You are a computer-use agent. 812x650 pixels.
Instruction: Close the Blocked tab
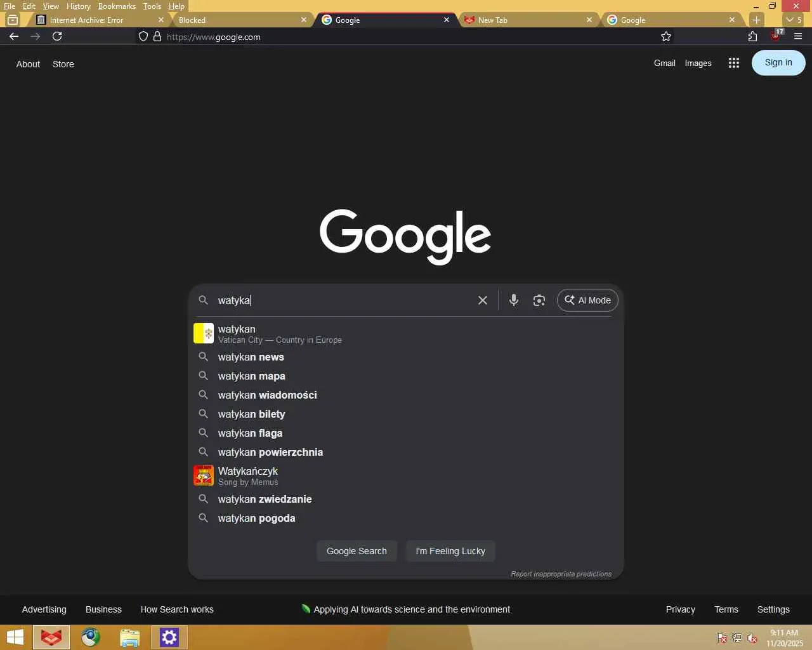pos(303,20)
